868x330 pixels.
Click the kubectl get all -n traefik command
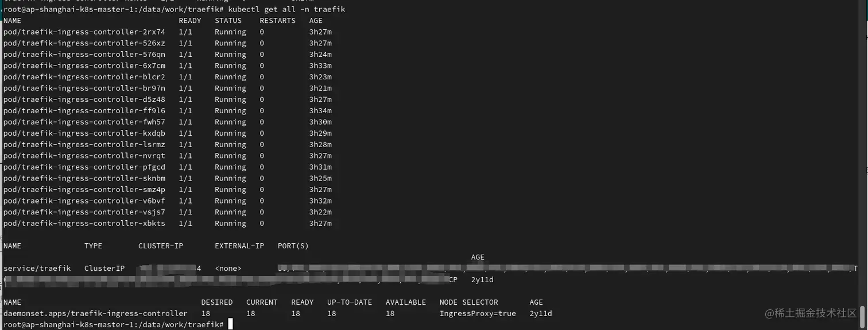click(286, 10)
